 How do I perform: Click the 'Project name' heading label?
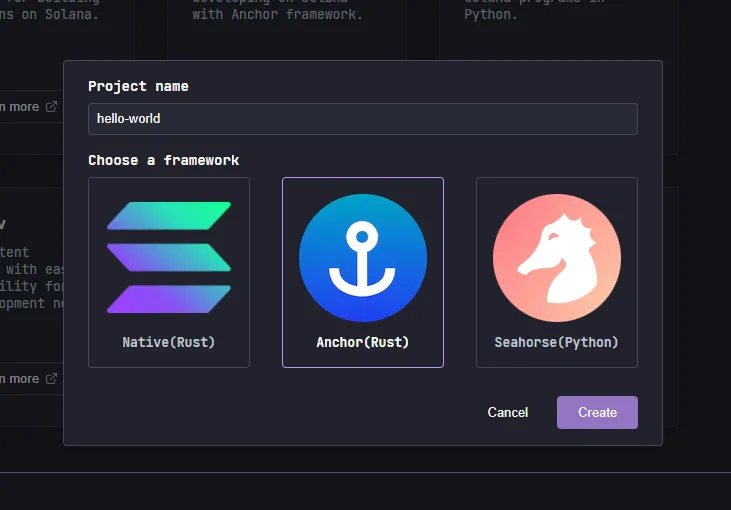(x=138, y=87)
